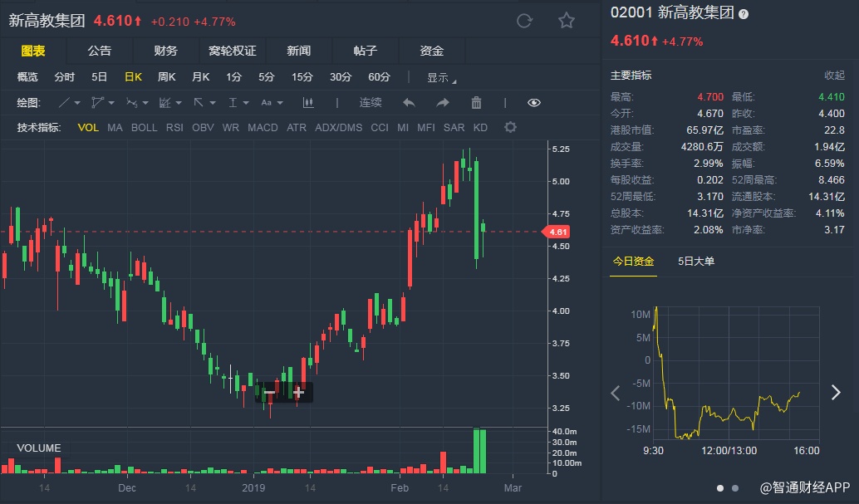Open wave tool dropdown arrow
Image resolution: width=859 pixels, height=504 pixels.
[x=145, y=103]
